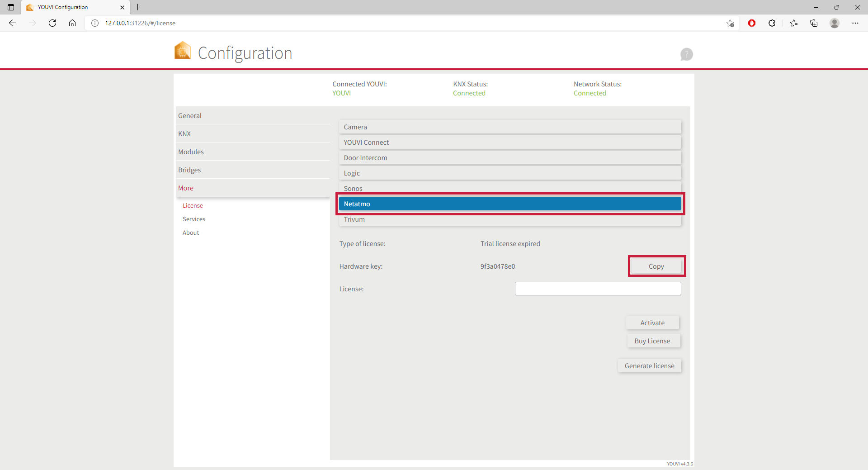This screenshot has width=868, height=470.
Task: Open a new browser tab
Action: 138,7
